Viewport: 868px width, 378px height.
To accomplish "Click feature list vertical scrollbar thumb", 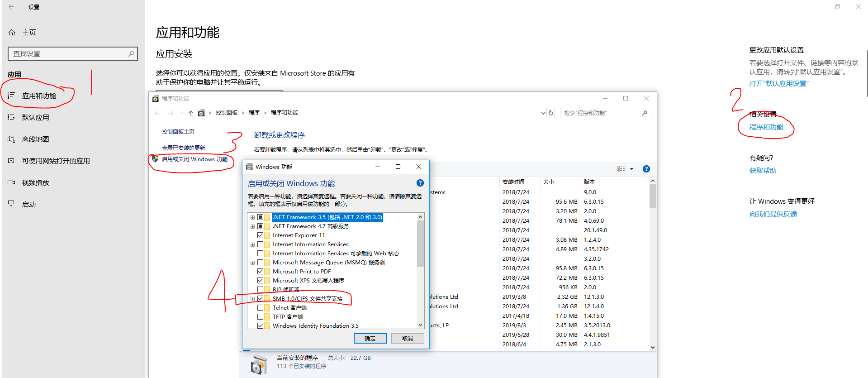I will tap(421, 244).
